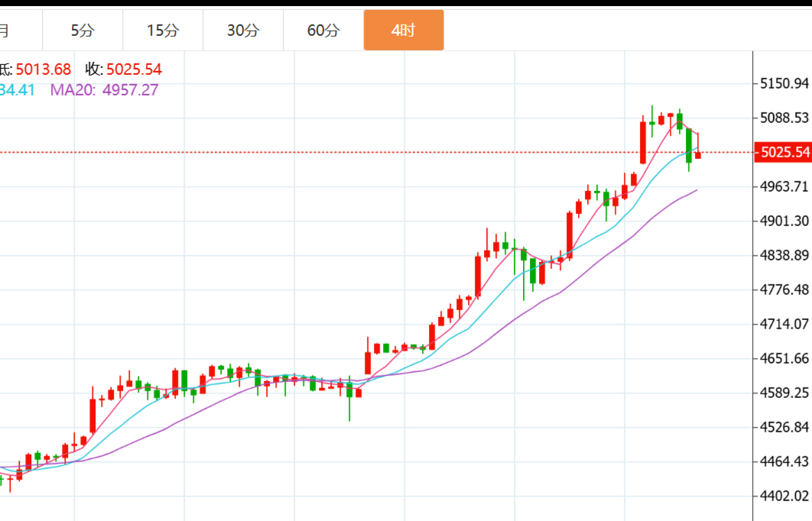The image size is (812, 521).
Task: Select the 4963.71 price axis level
Action: [784, 186]
